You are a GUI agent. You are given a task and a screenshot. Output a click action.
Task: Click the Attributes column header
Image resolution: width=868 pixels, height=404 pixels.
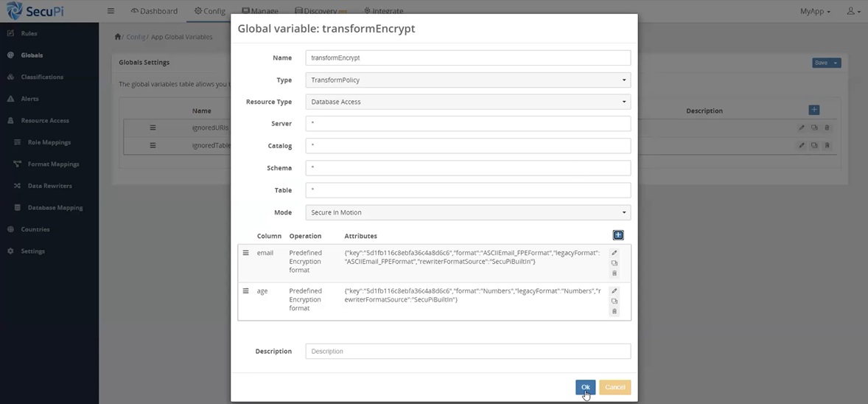pyautogui.click(x=360, y=236)
